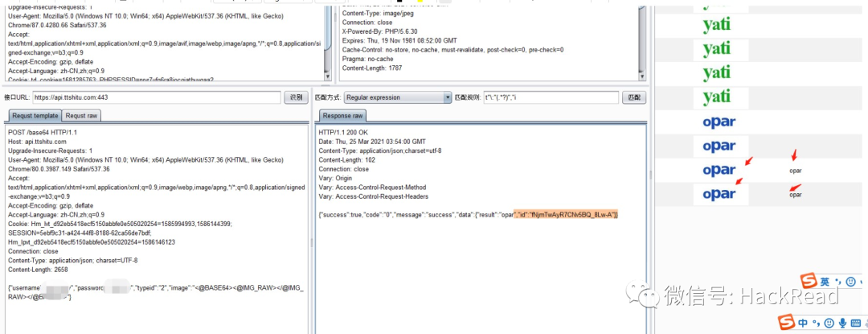Open the 匹配方式 Regular expression dropdown
Image resolution: width=868 pixels, height=334 pixels.
coord(398,97)
